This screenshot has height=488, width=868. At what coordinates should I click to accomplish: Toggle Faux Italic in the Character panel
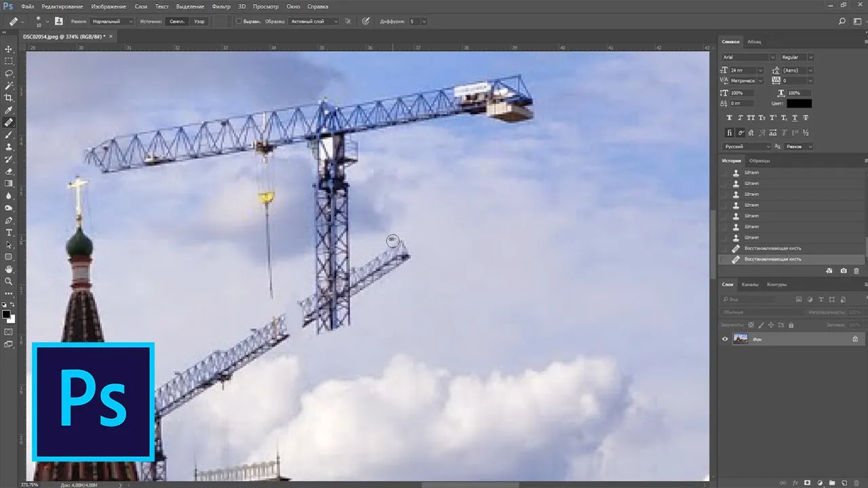[x=741, y=117]
